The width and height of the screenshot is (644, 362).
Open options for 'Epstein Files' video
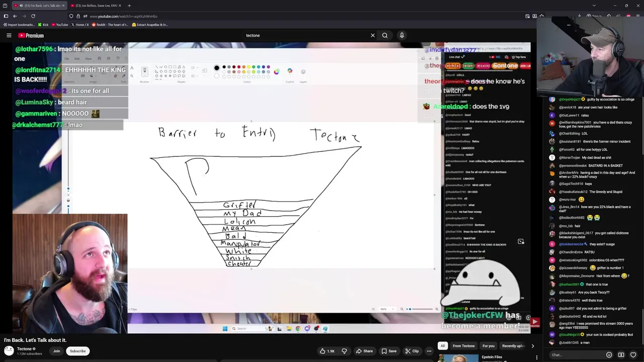(536, 357)
